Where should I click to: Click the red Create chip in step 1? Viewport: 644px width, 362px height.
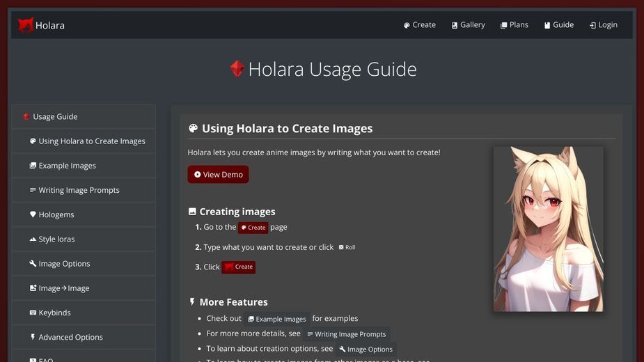point(253,228)
